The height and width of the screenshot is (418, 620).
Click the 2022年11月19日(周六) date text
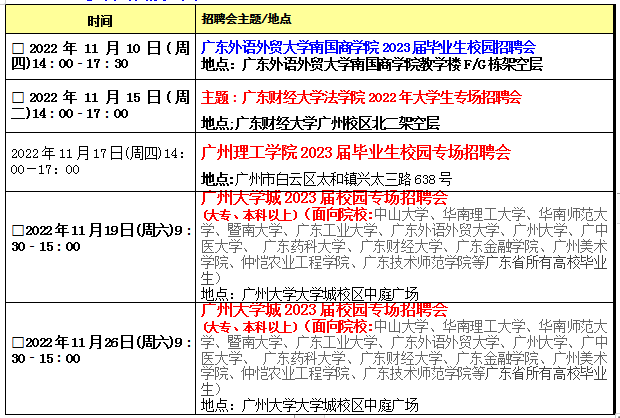(x=102, y=238)
